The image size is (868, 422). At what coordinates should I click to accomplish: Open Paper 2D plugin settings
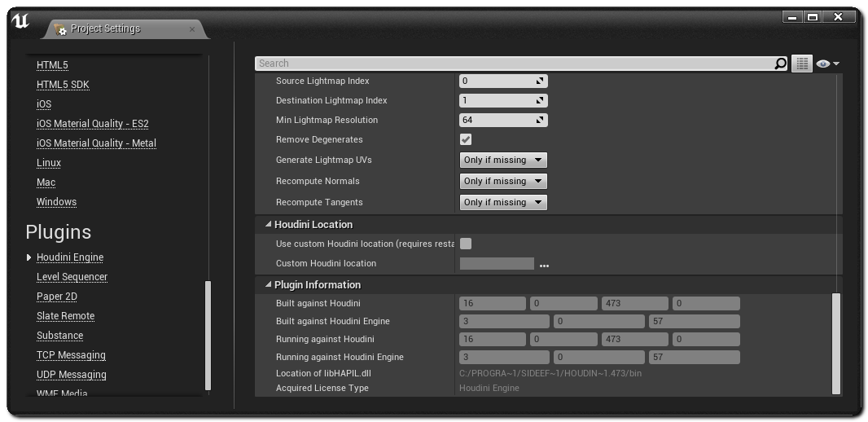point(57,297)
